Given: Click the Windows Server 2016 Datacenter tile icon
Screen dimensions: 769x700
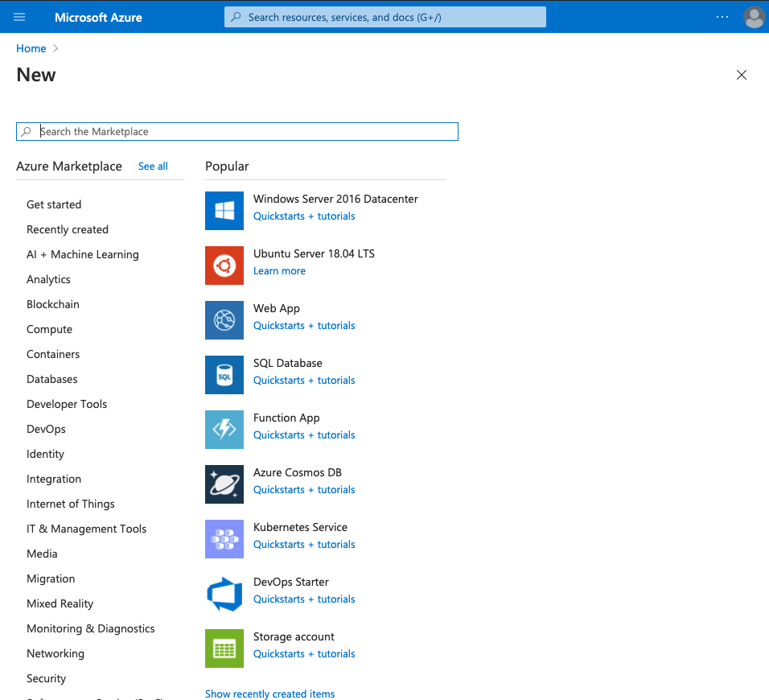Looking at the screenshot, I should tap(224, 211).
